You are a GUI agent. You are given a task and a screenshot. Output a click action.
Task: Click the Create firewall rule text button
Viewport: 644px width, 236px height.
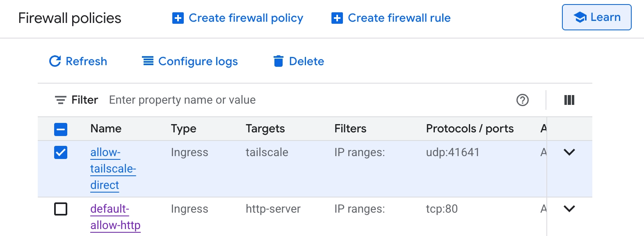pyautogui.click(x=399, y=18)
